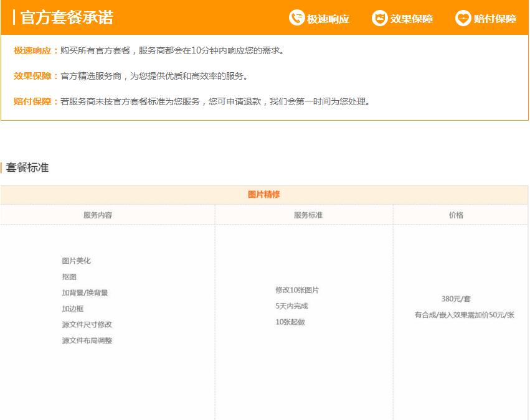Click the 效果保障 badge icon in header
The image size is (530, 420).
click(379, 18)
